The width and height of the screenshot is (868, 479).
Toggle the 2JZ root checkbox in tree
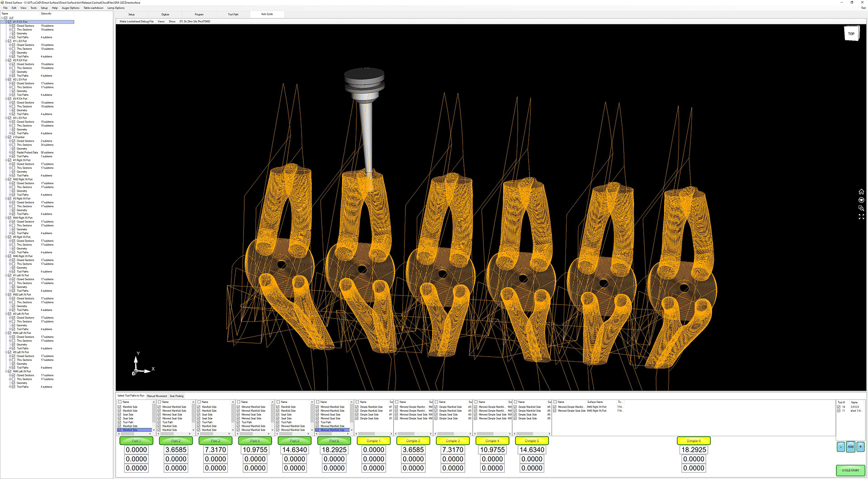(6, 18)
